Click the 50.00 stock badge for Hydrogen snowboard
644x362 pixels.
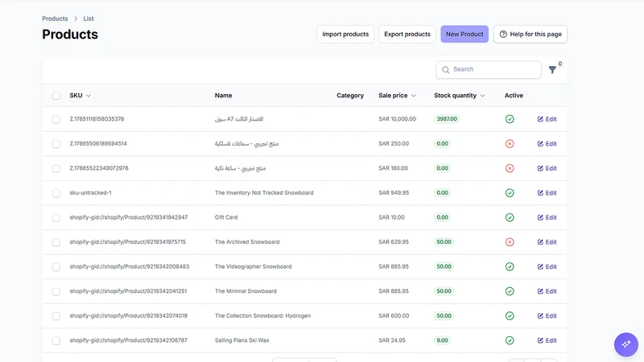(444, 316)
